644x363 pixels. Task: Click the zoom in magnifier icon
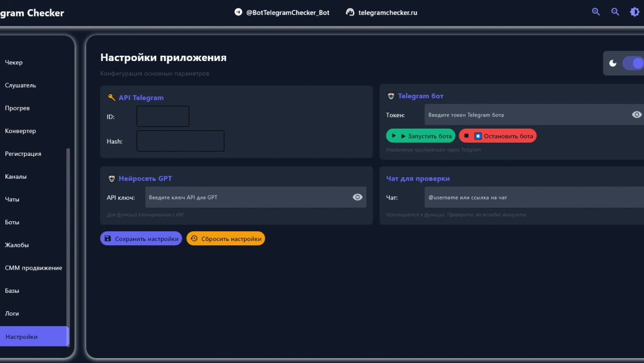[x=596, y=12]
